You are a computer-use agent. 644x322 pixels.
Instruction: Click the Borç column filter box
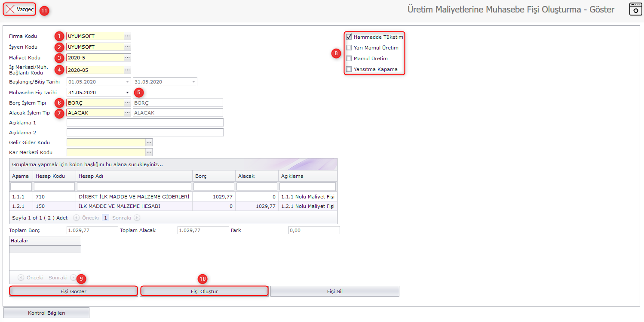point(214,187)
